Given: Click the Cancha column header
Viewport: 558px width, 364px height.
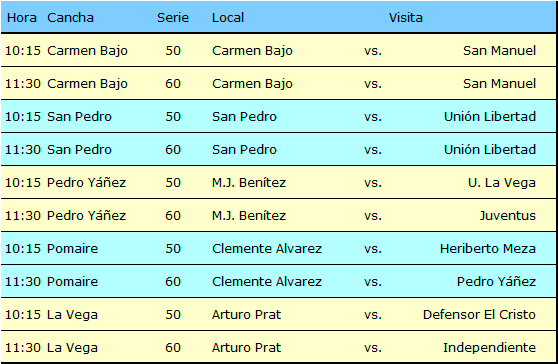Looking at the screenshot, I should click(70, 17).
